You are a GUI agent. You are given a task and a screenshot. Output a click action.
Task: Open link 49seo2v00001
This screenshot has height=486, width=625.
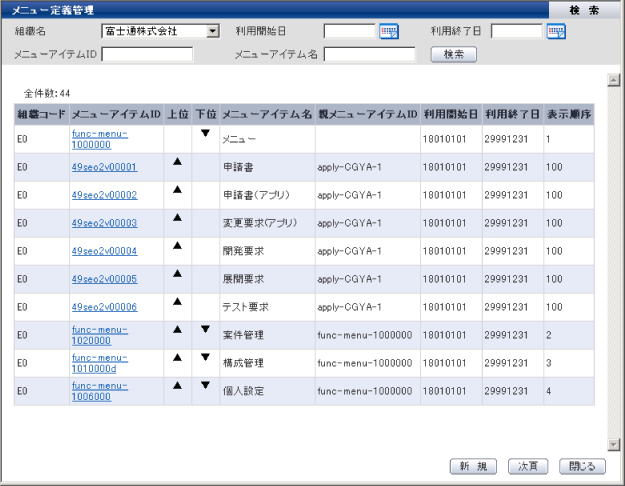click(104, 167)
